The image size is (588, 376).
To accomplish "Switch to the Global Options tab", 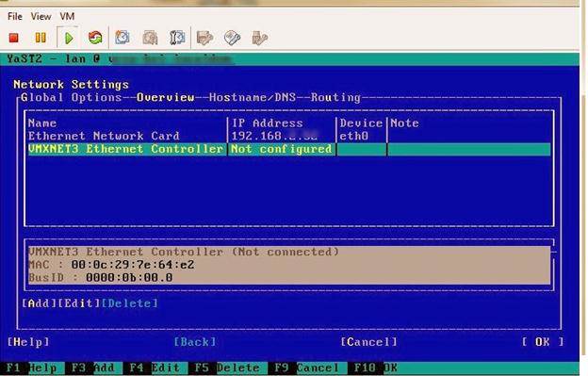I will pos(72,97).
